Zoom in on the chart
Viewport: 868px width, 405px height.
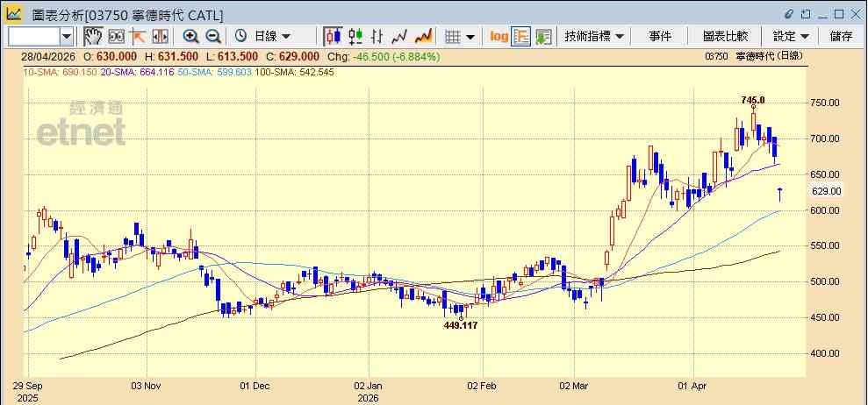point(191,37)
